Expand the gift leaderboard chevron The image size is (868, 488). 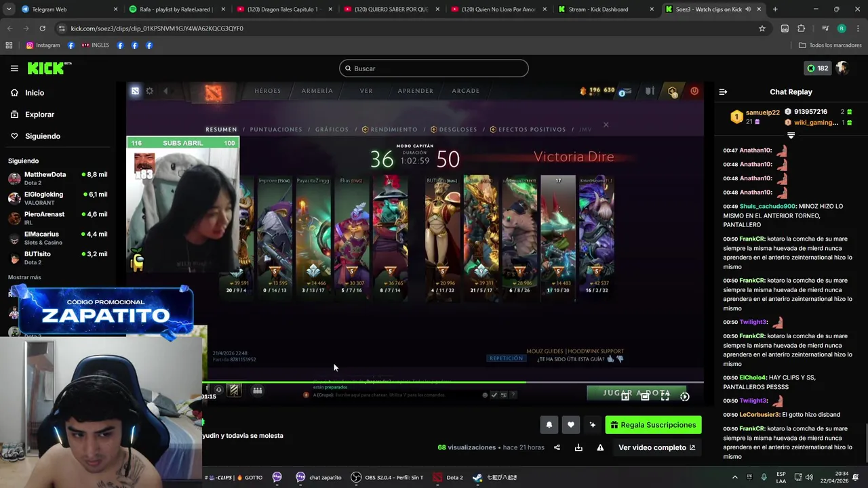(791, 136)
